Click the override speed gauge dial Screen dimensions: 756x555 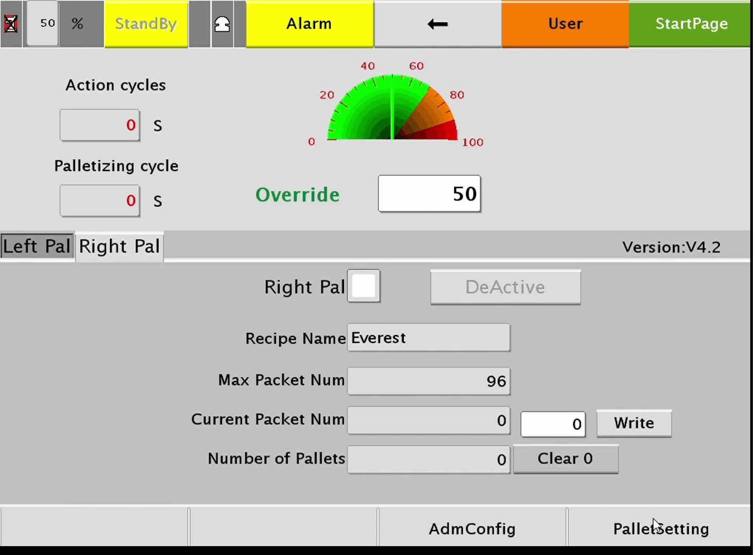coord(392,109)
